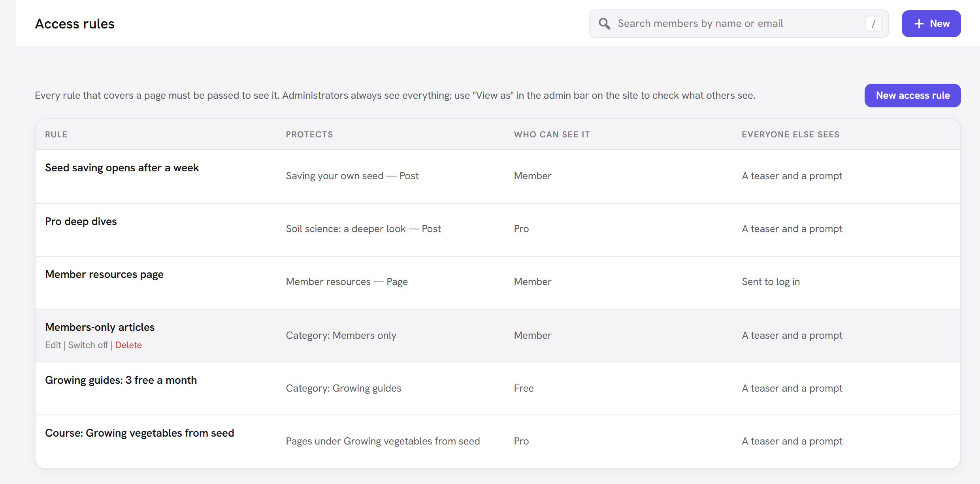Select the Saving your own seed — Post cell
Screen dimensions: 980x484
click(x=352, y=176)
